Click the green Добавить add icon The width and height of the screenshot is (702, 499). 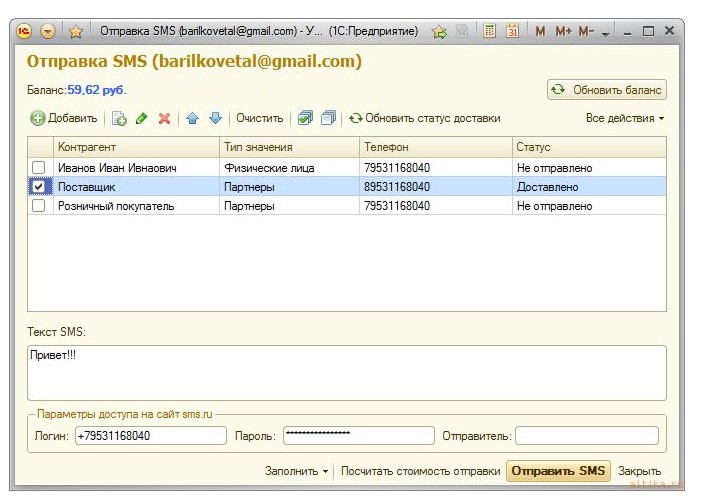tap(39, 118)
